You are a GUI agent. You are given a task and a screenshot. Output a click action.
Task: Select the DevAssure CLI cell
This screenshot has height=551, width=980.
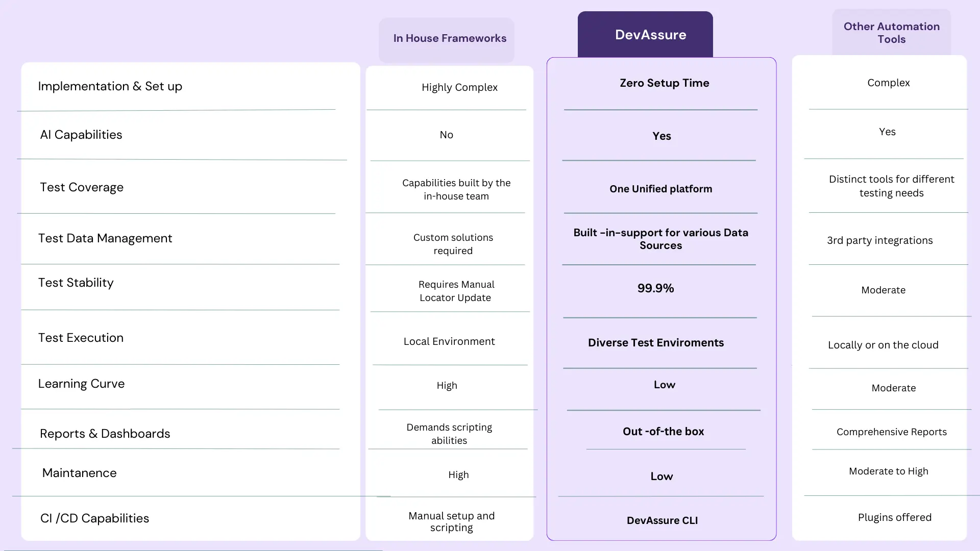tap(662, 520)
